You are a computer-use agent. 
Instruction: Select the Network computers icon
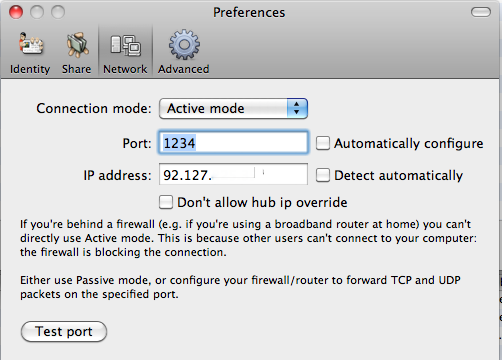(x=126, y=45)
